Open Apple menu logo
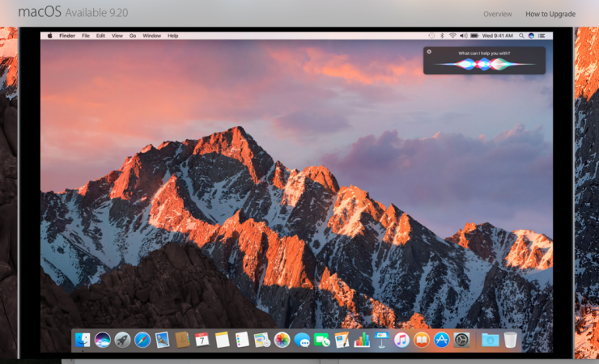 point(49,36)
